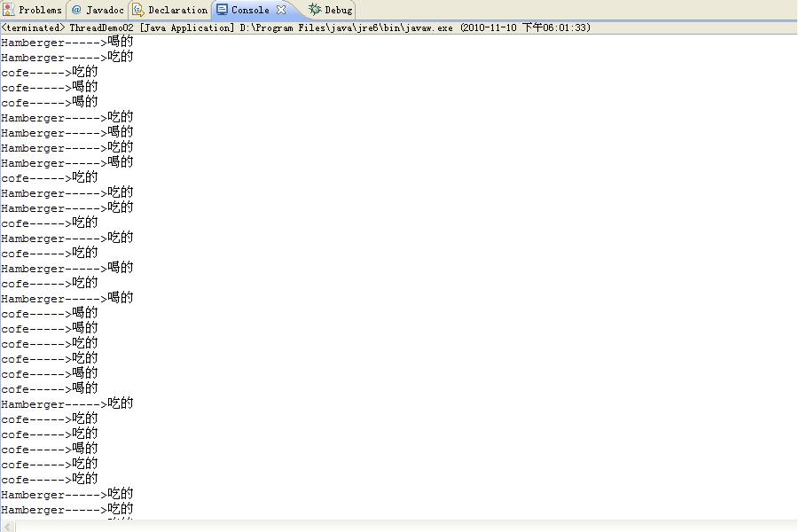Click the horizontal scrollbar left arrow
The height and width of the screenshot is (532, 799).
click(x=8, y=527)
